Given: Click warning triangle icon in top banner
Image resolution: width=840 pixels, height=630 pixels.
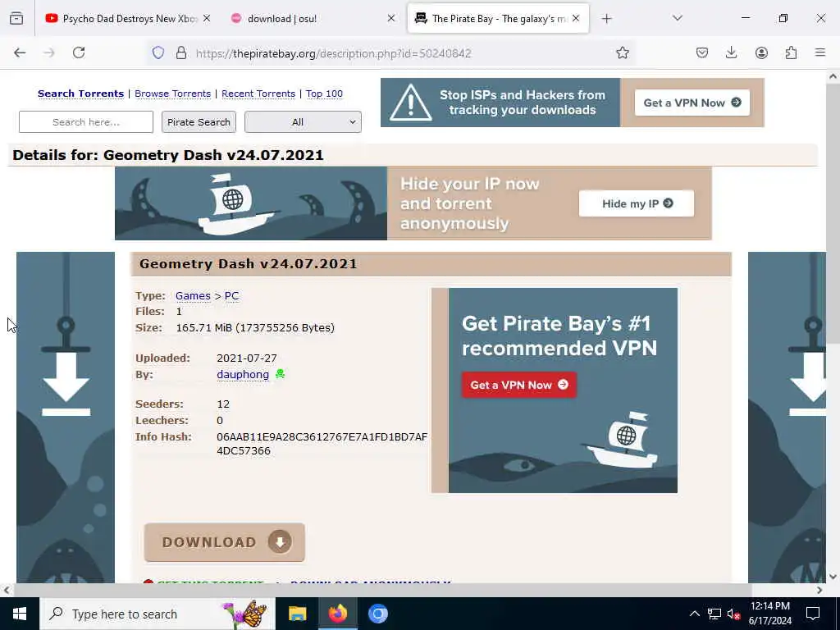Looking at the screenshot, I should point(410,103).
